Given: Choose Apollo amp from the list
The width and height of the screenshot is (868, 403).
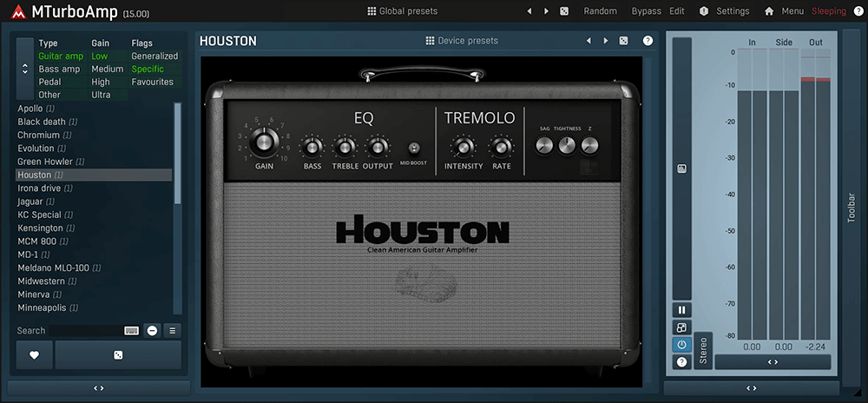Looking at the screenshot, I should click(94, 109).
